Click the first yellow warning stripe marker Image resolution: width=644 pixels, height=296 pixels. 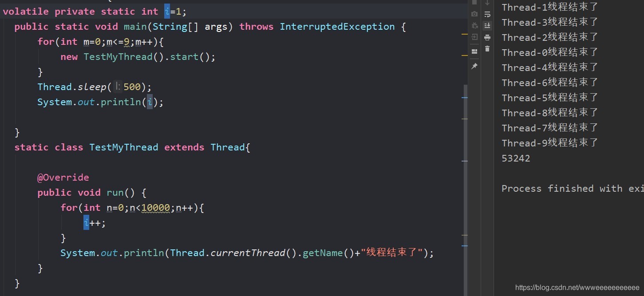pos(465,34)
